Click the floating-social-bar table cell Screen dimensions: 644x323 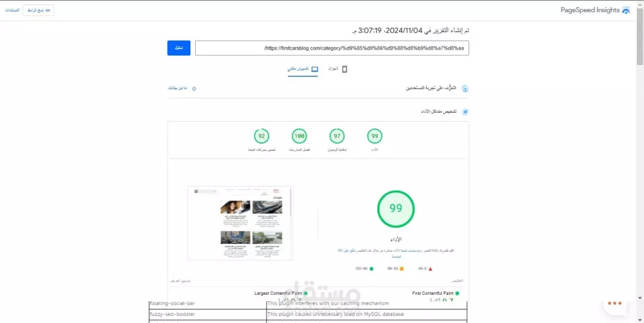207,304
